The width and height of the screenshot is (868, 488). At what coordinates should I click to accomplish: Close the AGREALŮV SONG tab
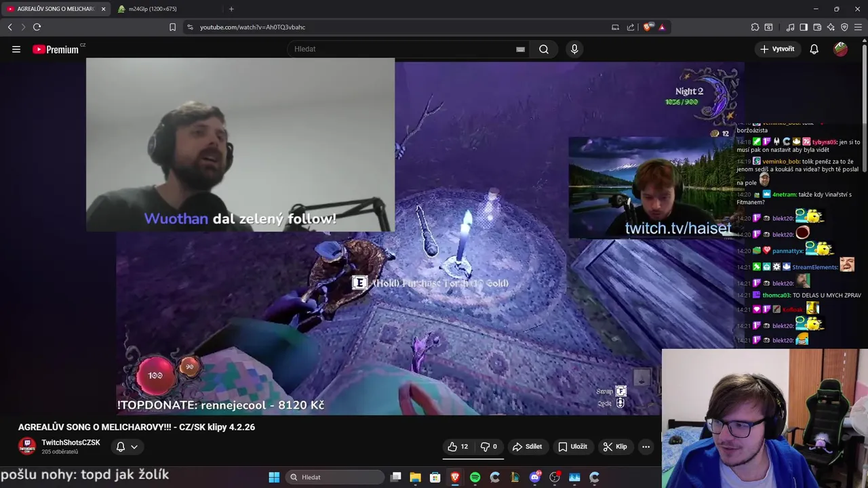pyautogui.click(x=104, y=9)
